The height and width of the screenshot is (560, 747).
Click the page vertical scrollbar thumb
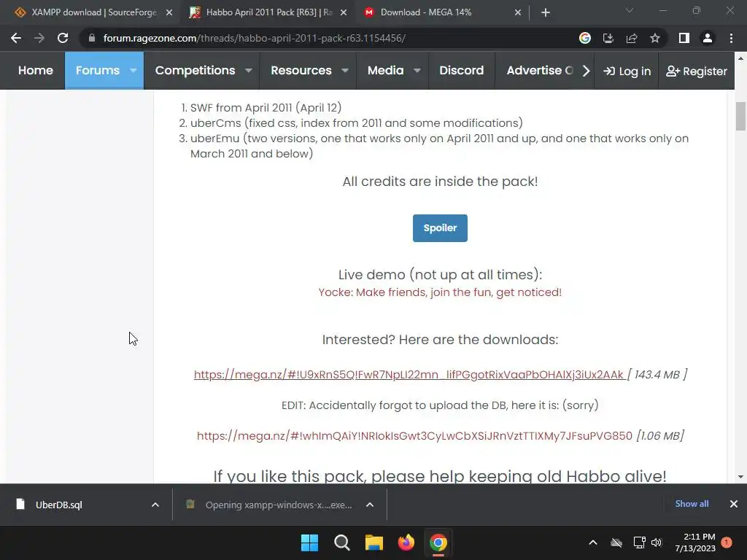[x=740, y=116]
